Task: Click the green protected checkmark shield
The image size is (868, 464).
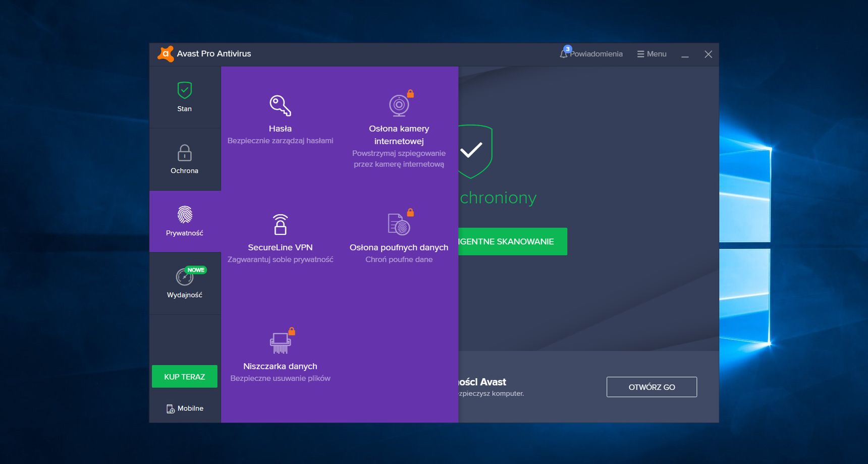Action: coord(474,151)
